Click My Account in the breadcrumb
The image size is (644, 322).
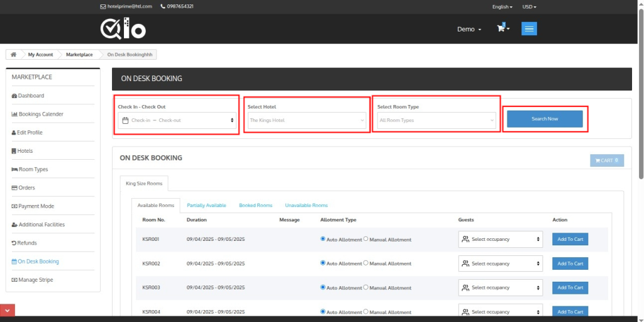(x=40, y=55)
